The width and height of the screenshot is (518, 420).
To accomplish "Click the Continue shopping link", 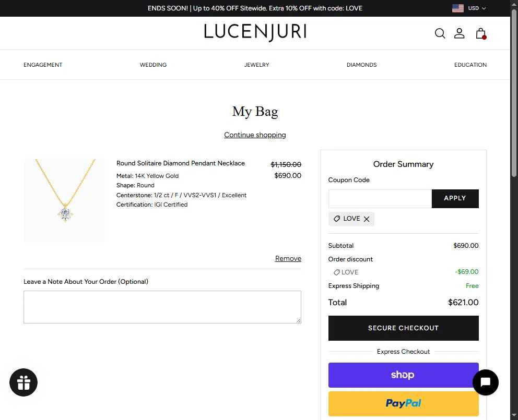I will (255, 135).
